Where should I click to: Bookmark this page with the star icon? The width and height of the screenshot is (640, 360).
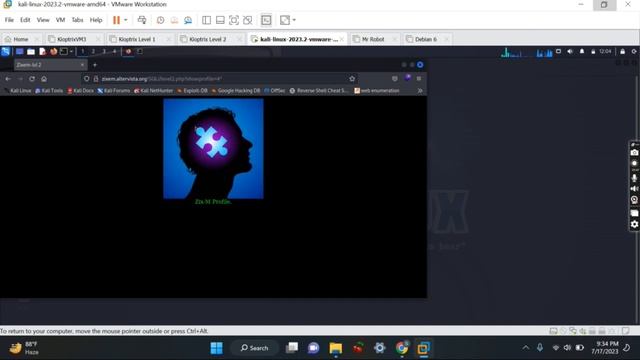(352, 79)
